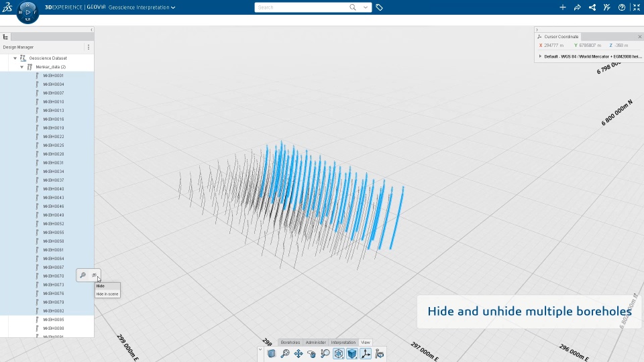Image resolution: width=644 pixels, height=362 pixels.
Task: Click the Z coordinate value -358 m
Action: click(x=621, y=46)
